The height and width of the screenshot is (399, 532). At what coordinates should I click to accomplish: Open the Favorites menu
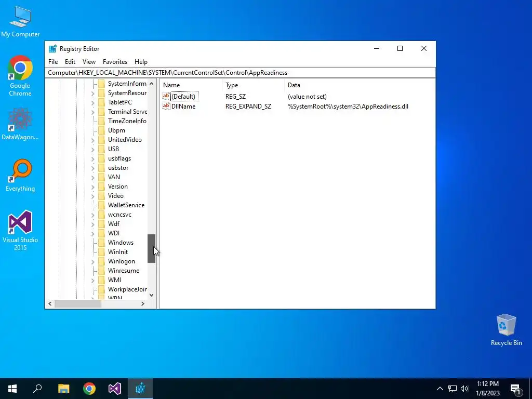click(115, 62)
